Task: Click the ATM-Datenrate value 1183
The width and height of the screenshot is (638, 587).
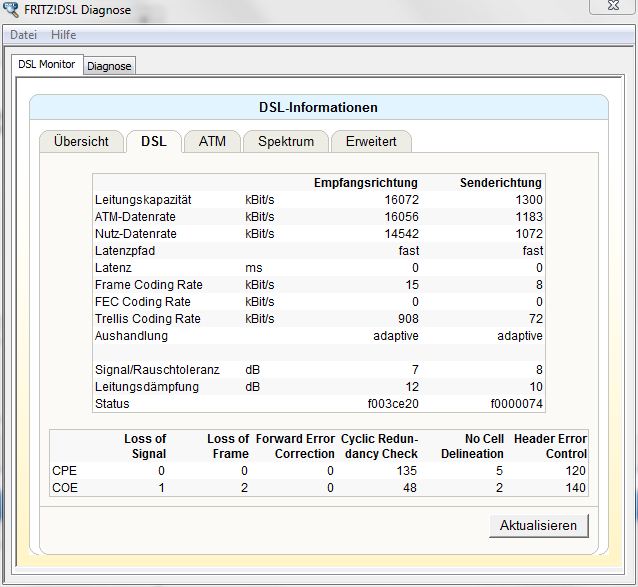Action: click(529, 217)
